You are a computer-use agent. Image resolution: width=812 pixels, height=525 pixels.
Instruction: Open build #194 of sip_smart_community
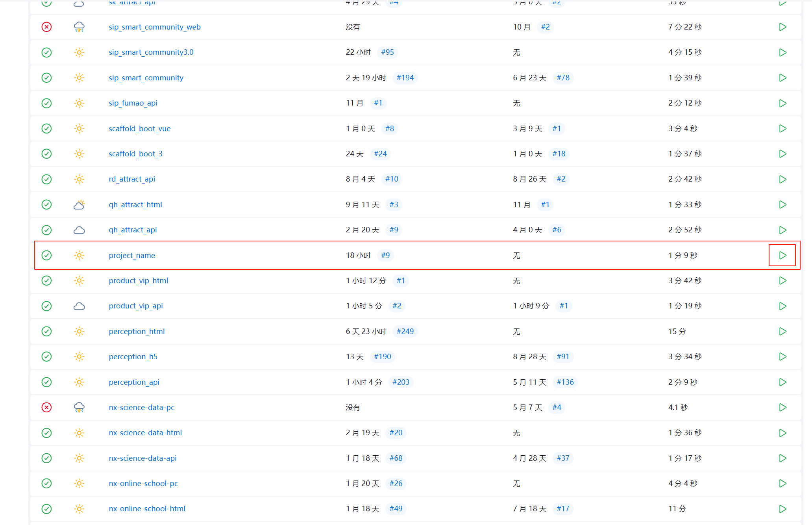405,78
